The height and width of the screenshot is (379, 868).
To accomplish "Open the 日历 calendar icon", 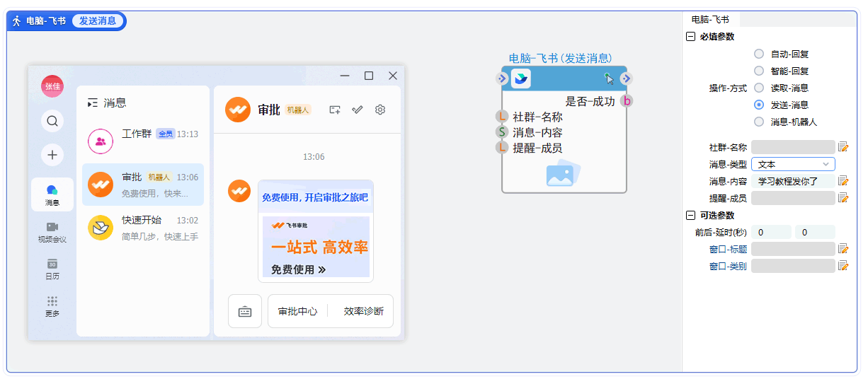I will (52, 264).
